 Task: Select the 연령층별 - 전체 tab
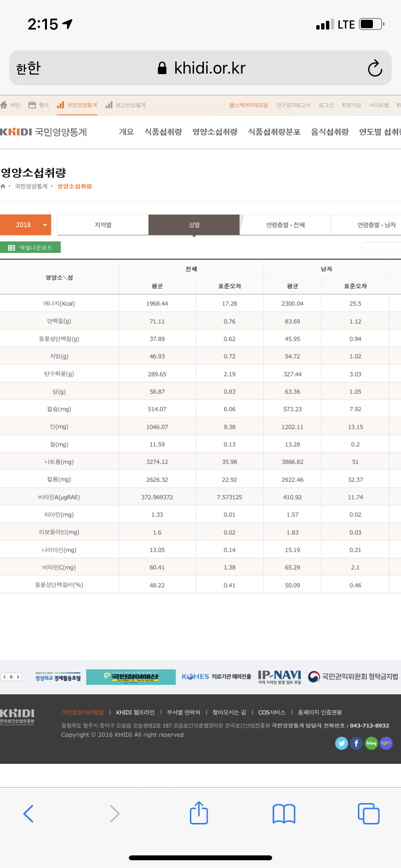point(285,225)
